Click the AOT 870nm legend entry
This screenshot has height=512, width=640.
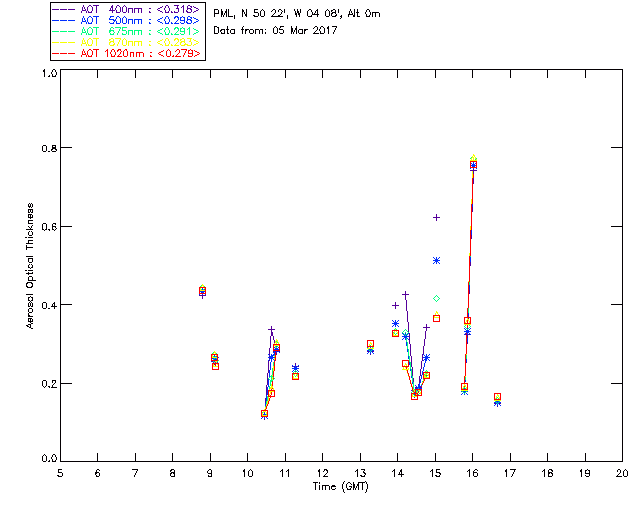click(x=127, y=42)
